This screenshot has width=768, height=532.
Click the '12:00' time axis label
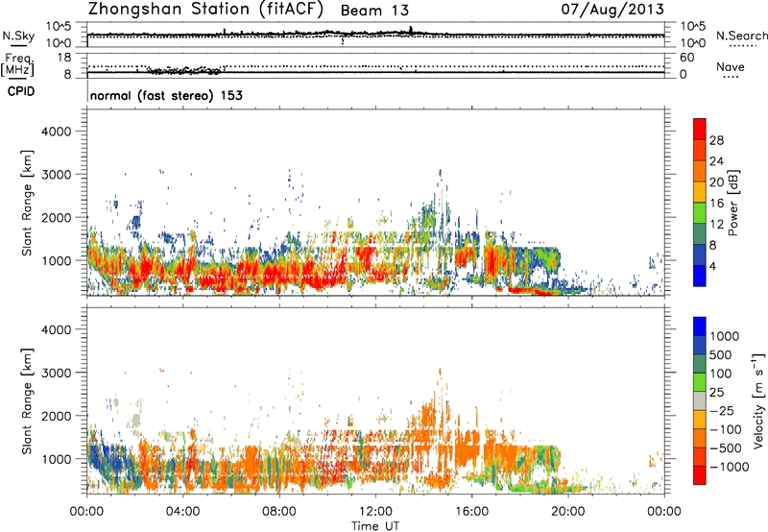(375, 512)
